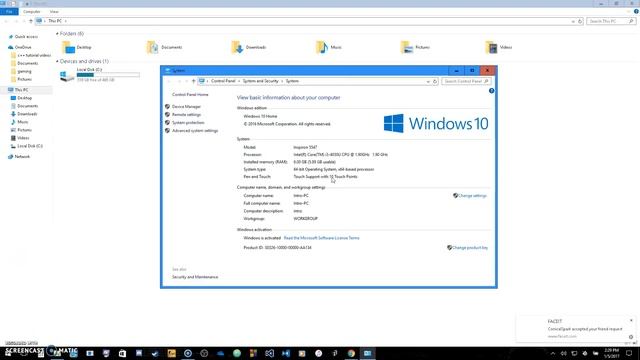Open Advanced system settings

(x=195, y=131)
